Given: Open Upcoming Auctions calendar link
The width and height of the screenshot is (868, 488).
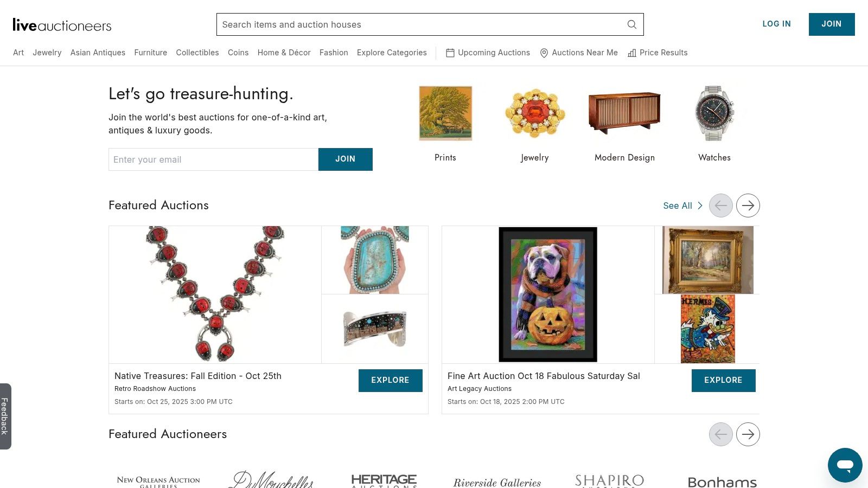Looking at the screenshot, I should (488, 53).
